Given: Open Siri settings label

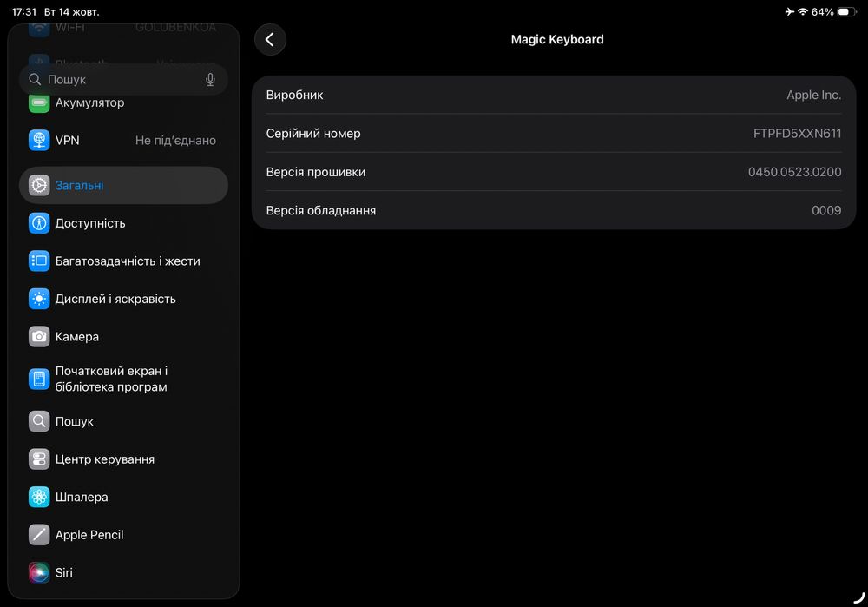Looking at the screenshot, I should tap(63, 572).
